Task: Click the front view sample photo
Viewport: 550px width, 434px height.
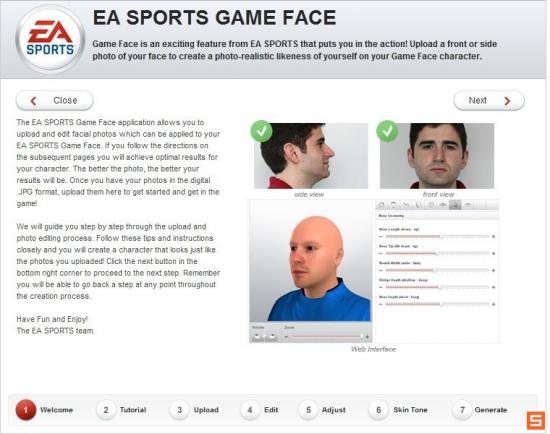Action: (x=437, y=156)
